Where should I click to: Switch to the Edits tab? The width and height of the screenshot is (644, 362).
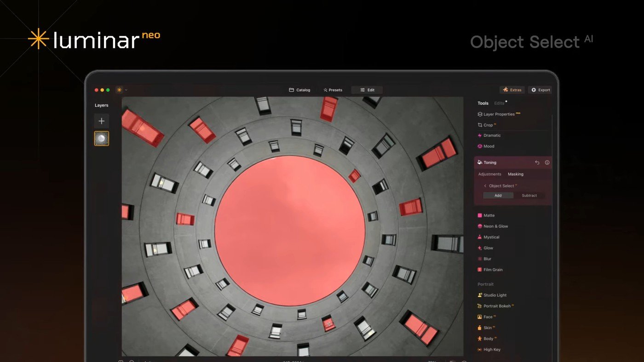pos(499,103)
